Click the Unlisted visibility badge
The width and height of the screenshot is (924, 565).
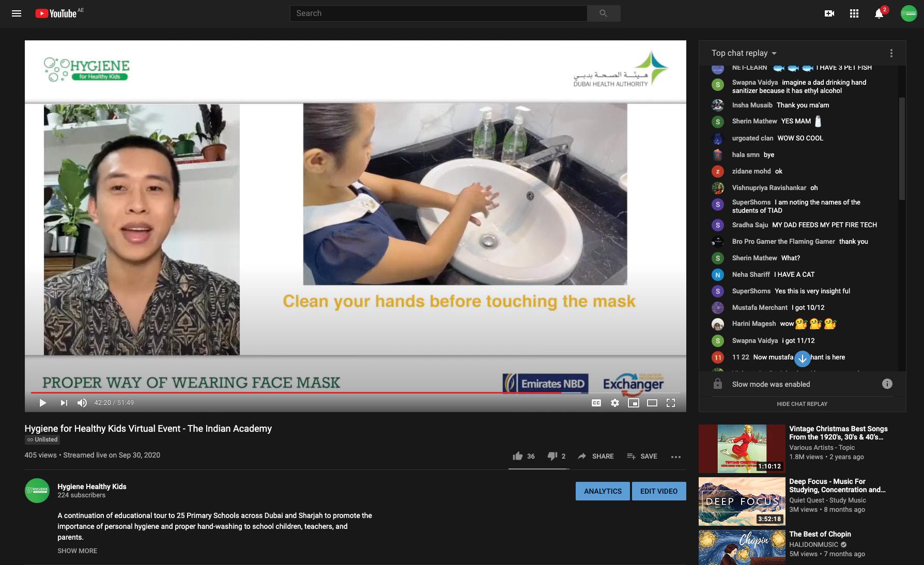(42, 440)
